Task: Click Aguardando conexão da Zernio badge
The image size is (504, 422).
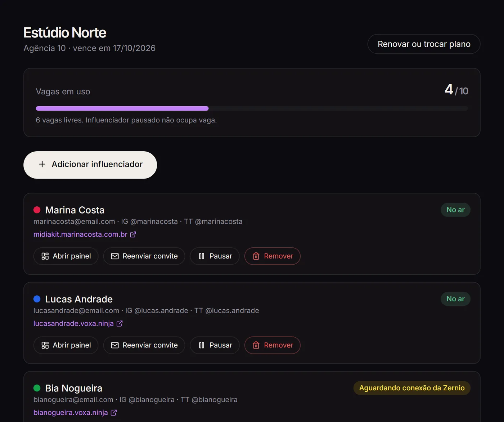Action: [412, 388]
